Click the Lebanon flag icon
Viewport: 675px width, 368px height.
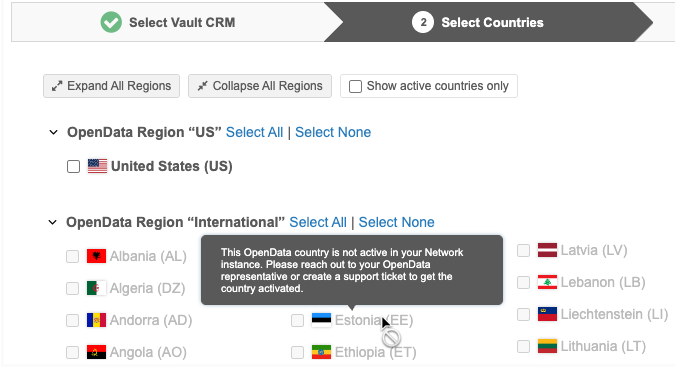tap(547, 282)
